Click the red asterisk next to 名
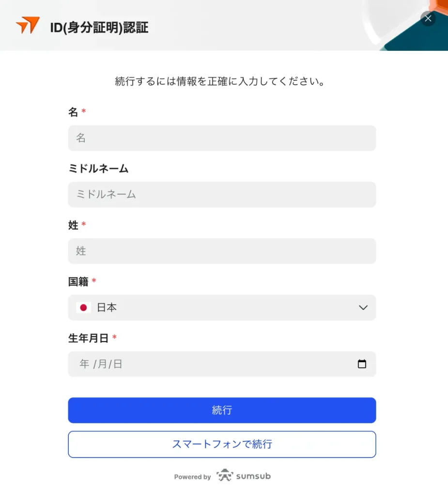 (x=83, y=111)
